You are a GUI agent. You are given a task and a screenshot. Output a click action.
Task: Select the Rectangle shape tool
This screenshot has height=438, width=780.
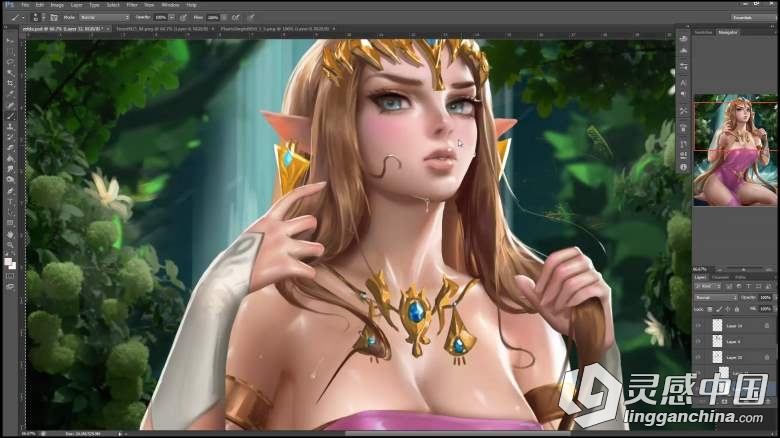coord(10,223)
